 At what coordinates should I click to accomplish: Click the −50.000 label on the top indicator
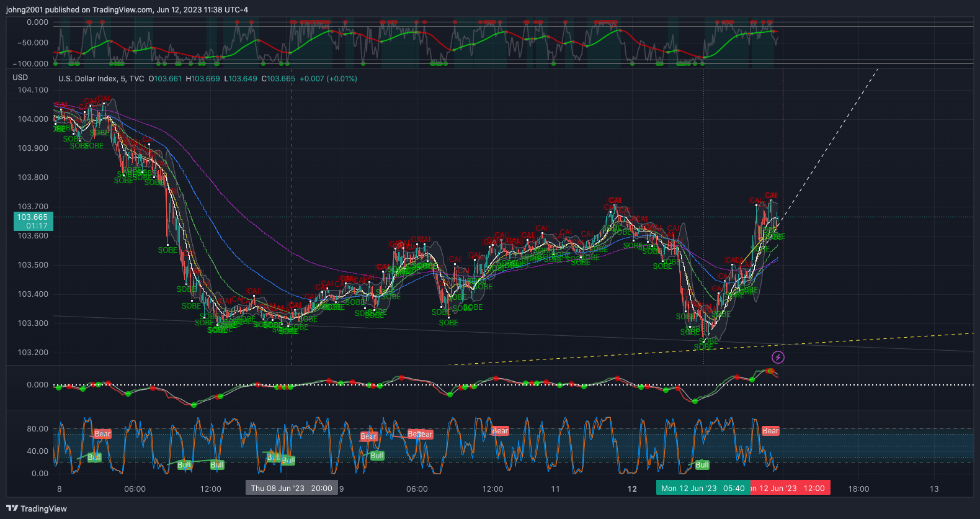click(x=33, y=43)
